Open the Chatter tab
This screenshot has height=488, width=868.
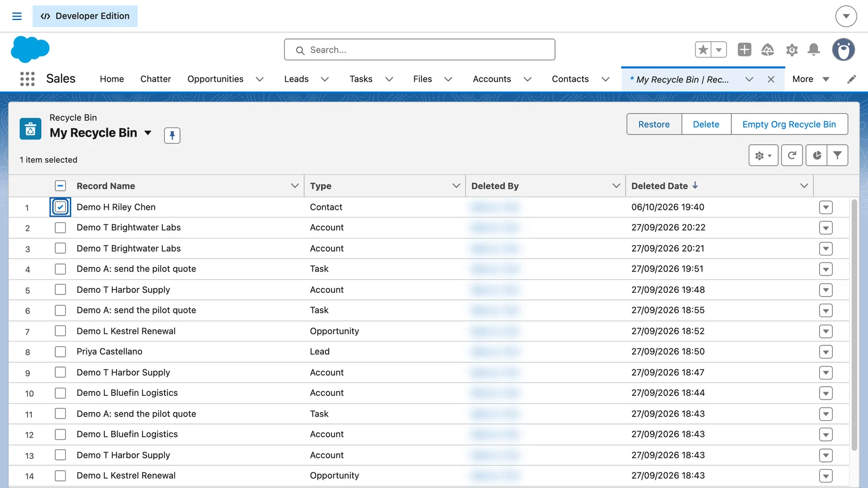(x=156, y=79)
